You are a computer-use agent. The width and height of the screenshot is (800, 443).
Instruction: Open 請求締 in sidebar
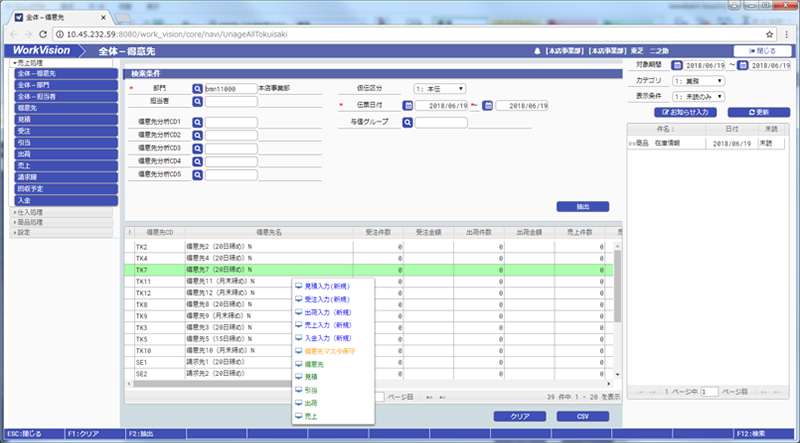tap(66, 177)
